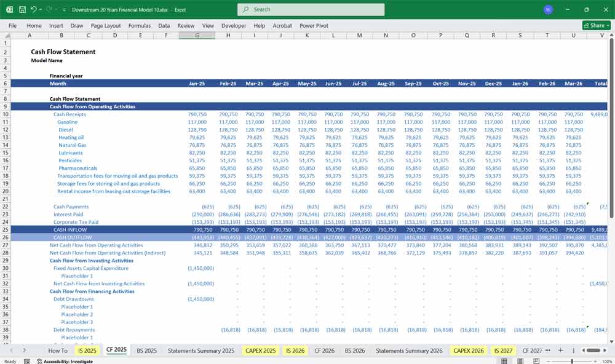Image resolution: width=615 pixels, height=364 pixels.
Task: Click inside the Search box at the top
Action: (311, 10)
